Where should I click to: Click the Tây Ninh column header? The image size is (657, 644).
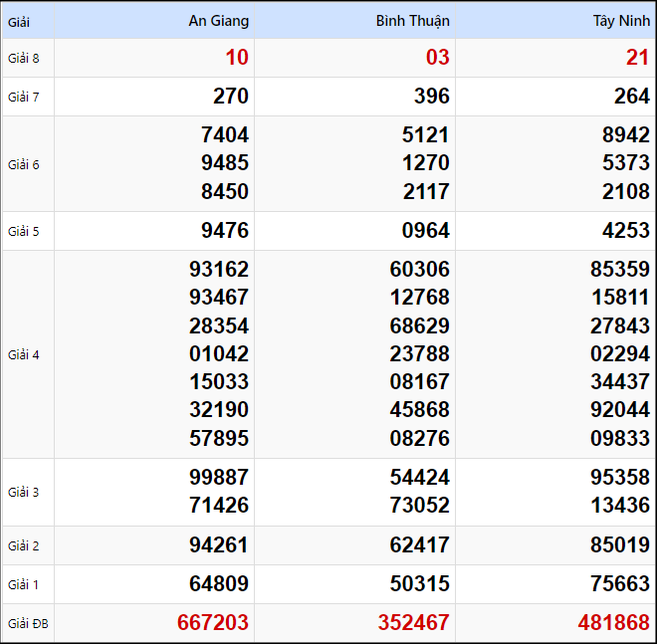click(x=621, y=21)
